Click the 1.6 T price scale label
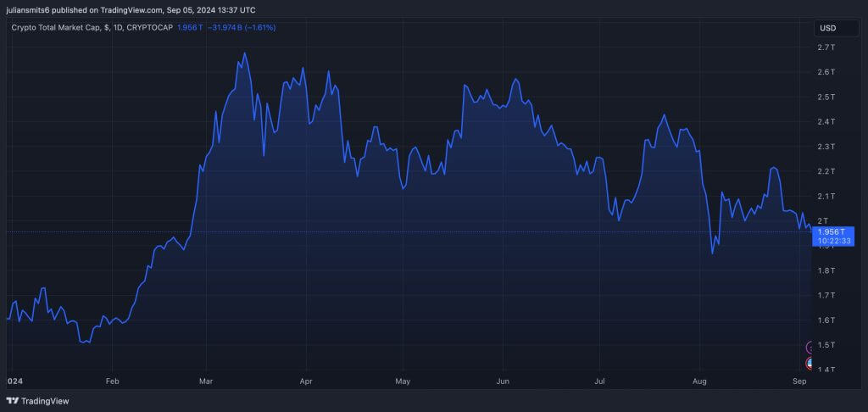 827,320
